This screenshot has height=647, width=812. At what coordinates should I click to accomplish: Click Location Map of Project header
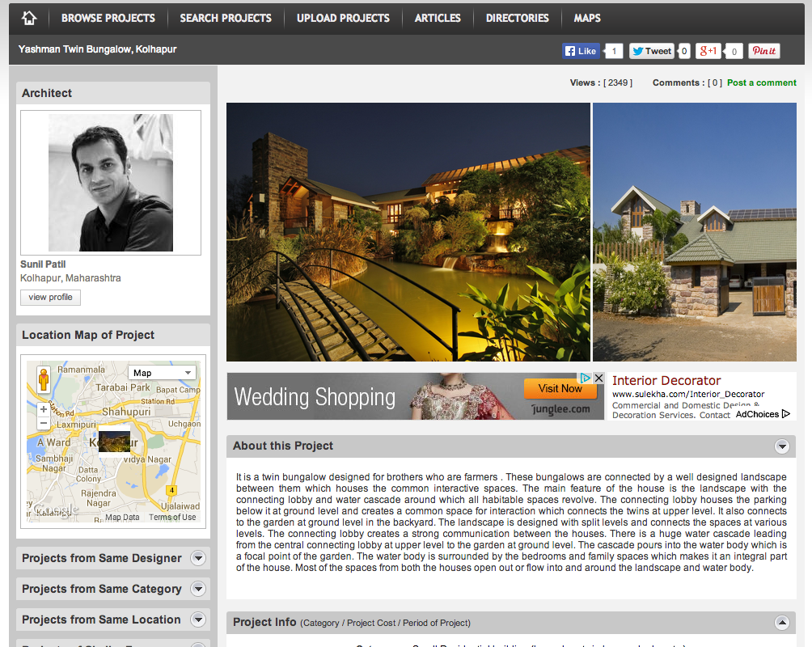click(113, 335)
